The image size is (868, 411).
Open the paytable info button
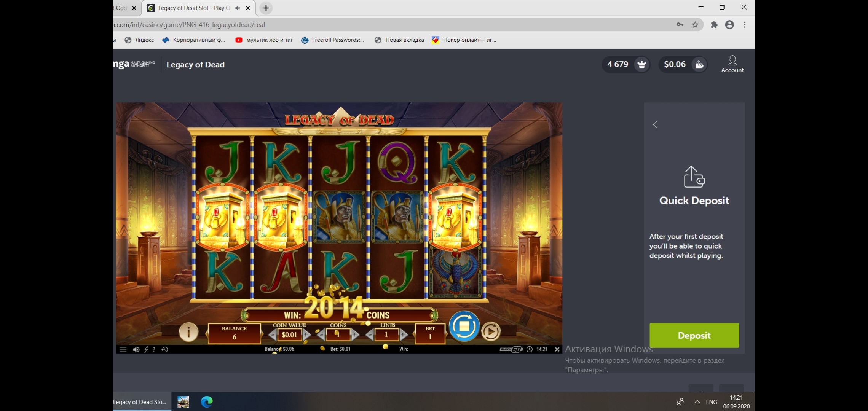(188, 332)
